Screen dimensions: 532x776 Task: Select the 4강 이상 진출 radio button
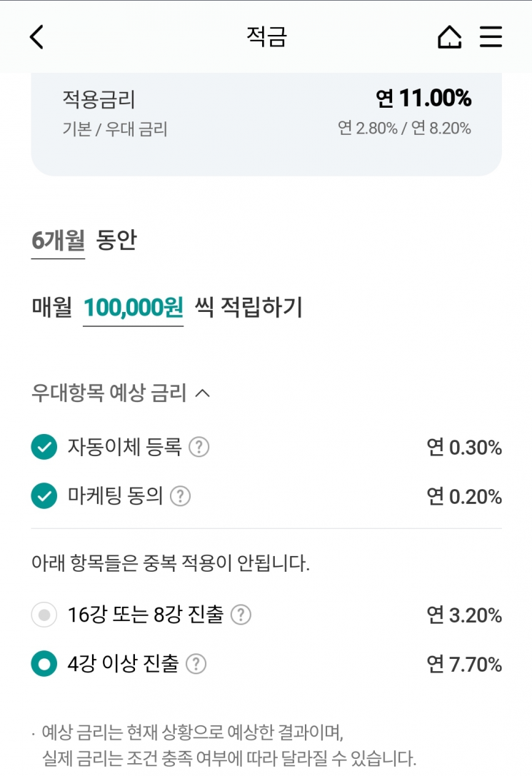pyautogui.click(x=44, y=664)
